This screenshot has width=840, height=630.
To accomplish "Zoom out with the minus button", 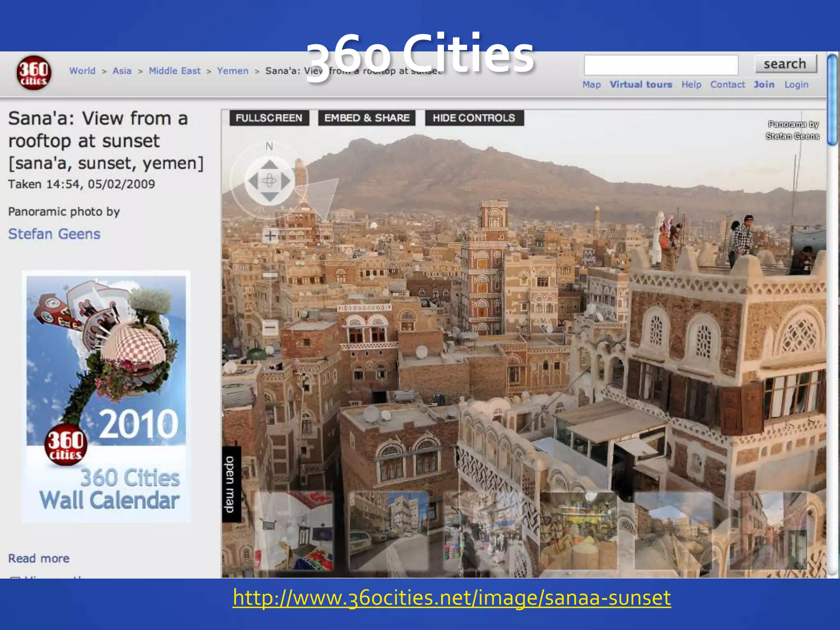I will tap(270, 328).
